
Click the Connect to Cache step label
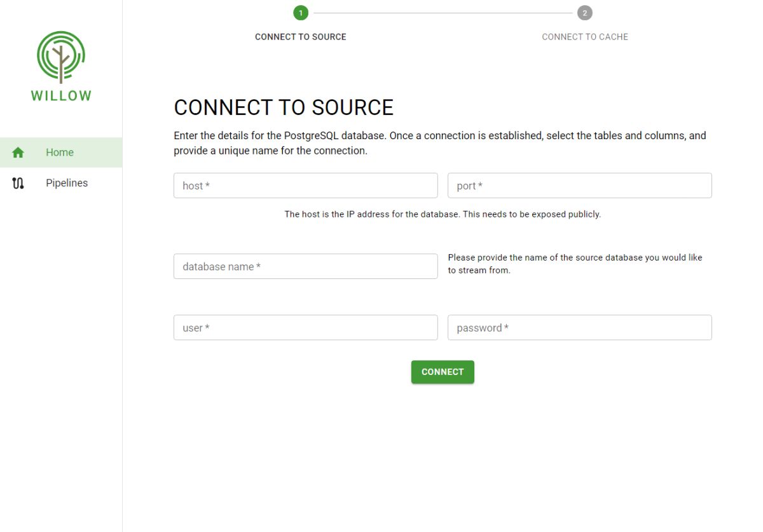[585, 37]
